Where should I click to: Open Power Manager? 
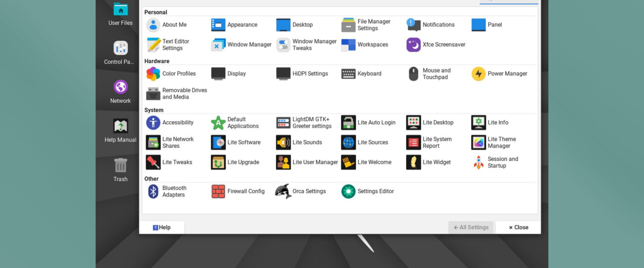(x=499, y=74)
